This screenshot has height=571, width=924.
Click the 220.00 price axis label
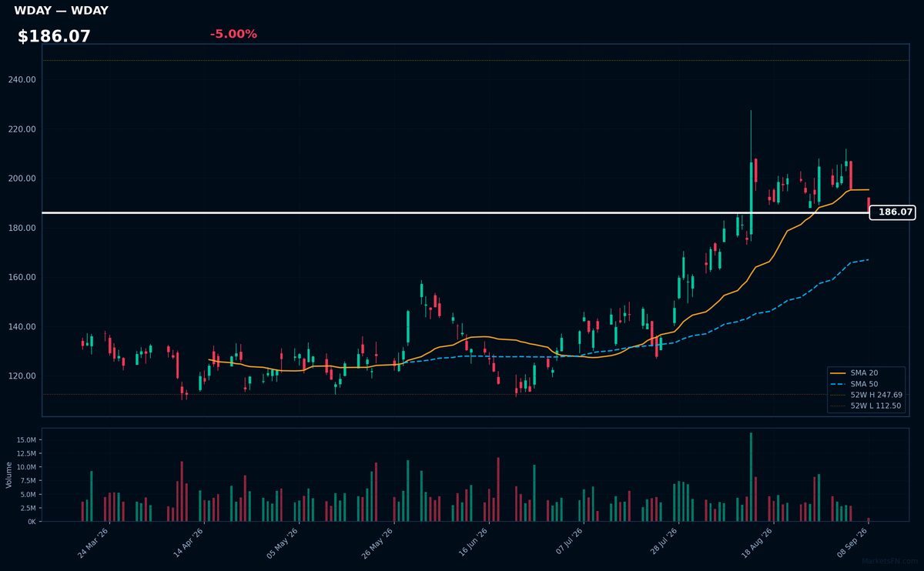tap(23, 129)
